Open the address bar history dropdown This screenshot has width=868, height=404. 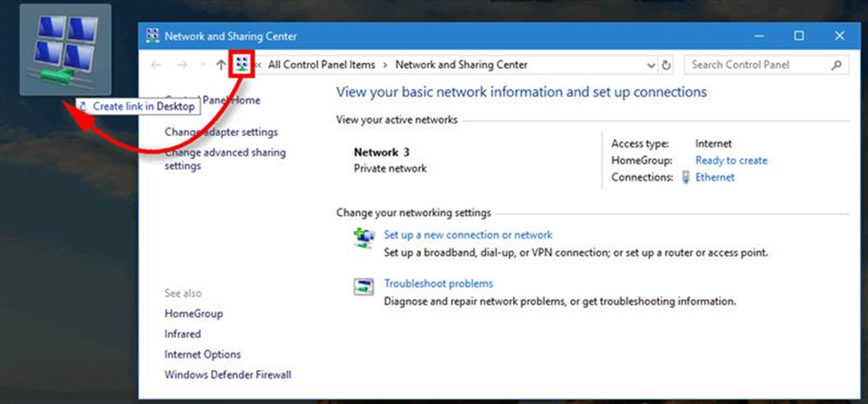(650, 64)
